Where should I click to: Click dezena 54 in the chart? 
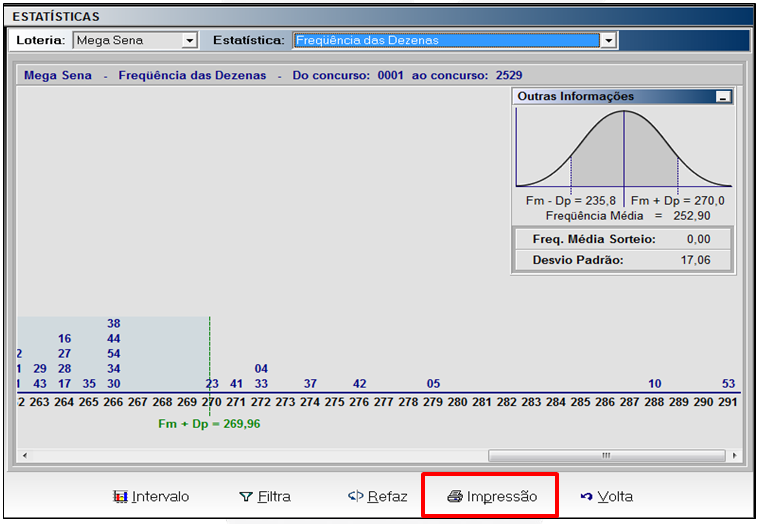point(114,354)
